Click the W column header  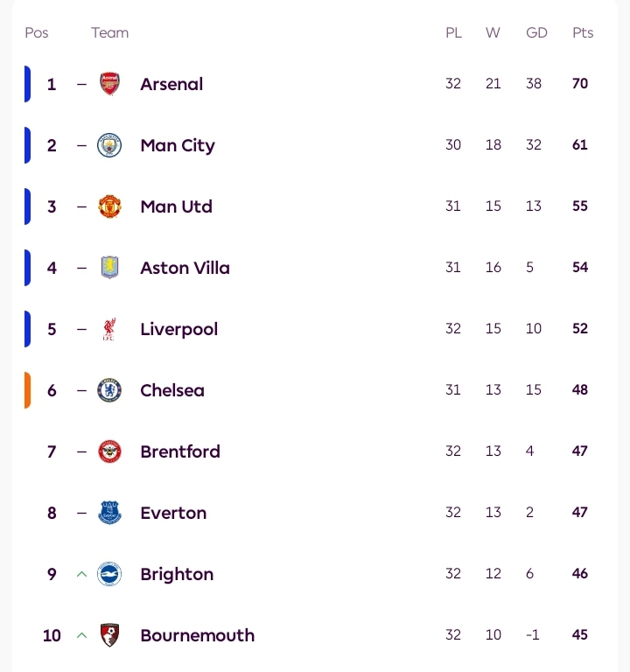click(493, 32)
